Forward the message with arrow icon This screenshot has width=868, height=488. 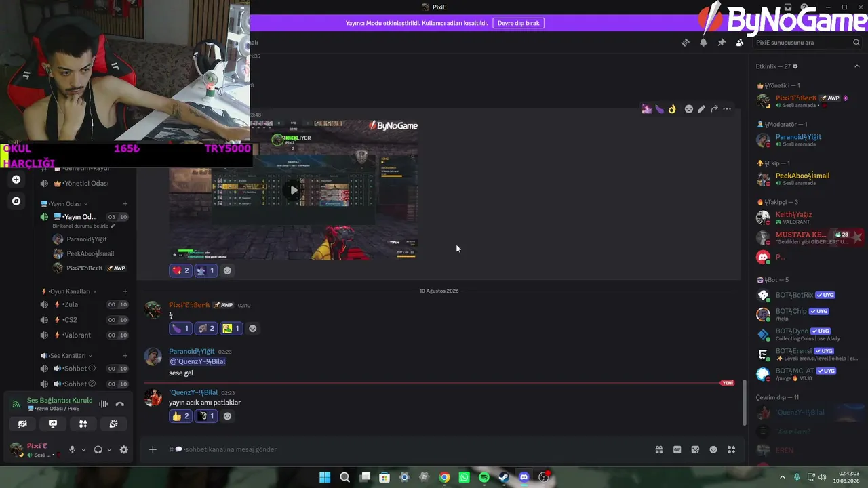click(x=714, y=108)
